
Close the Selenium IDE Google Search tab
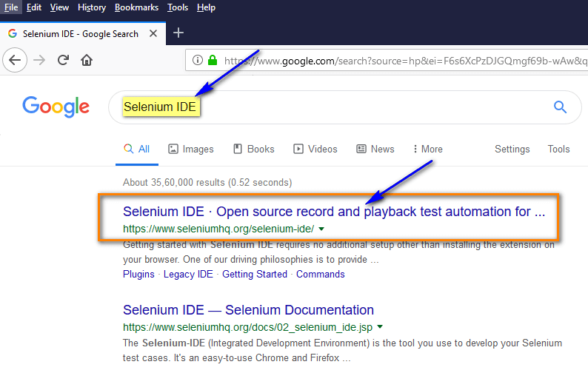click(153, 34)
